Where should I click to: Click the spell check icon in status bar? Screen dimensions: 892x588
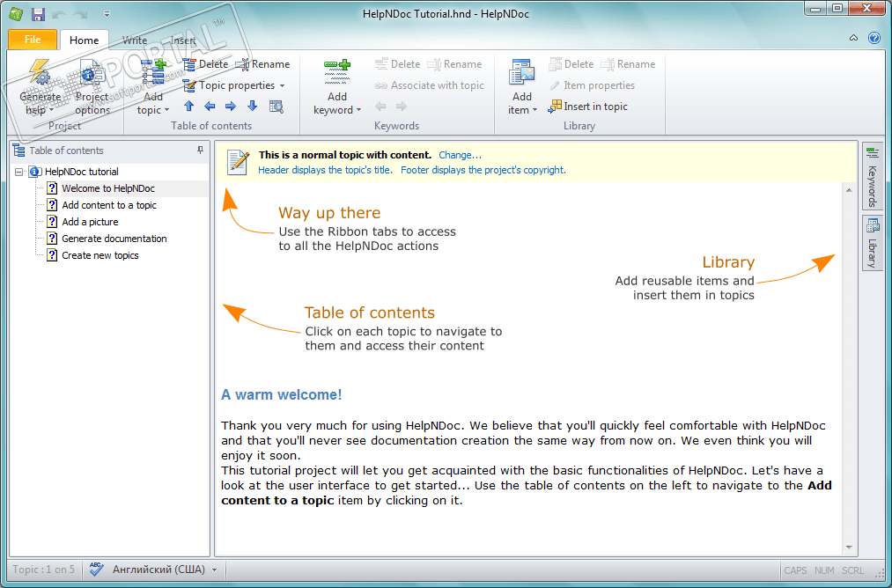[96, 569]
